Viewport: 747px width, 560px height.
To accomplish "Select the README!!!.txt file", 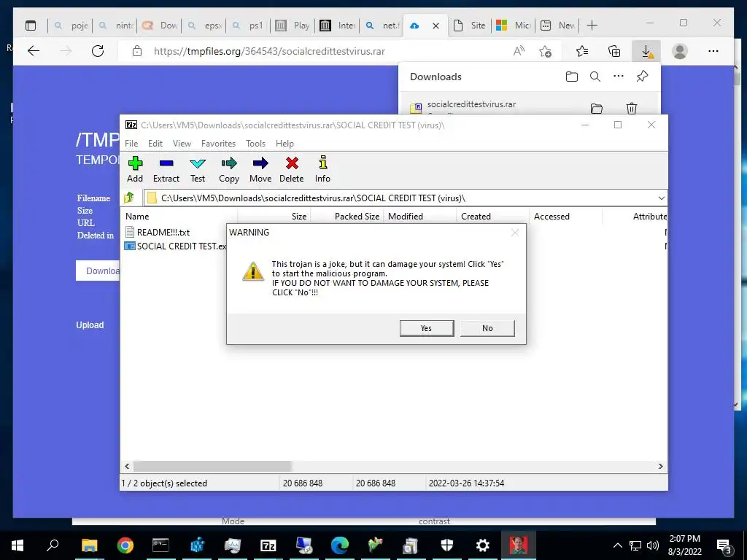I will click(x=158, y=232).
